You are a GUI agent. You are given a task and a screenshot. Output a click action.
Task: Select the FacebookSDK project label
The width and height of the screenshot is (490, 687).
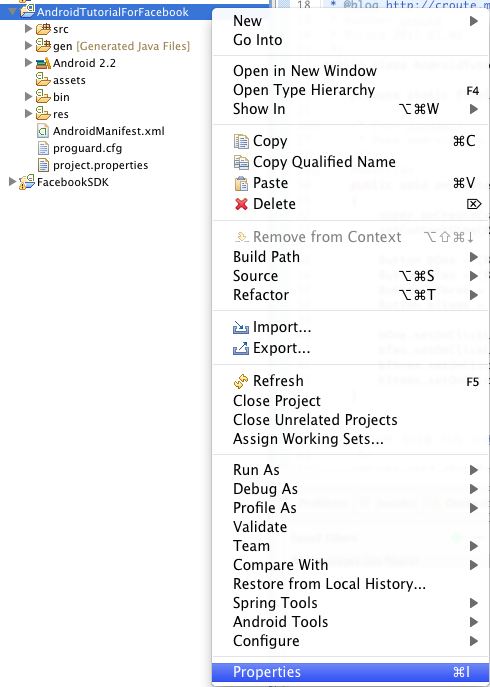point(73,182)
